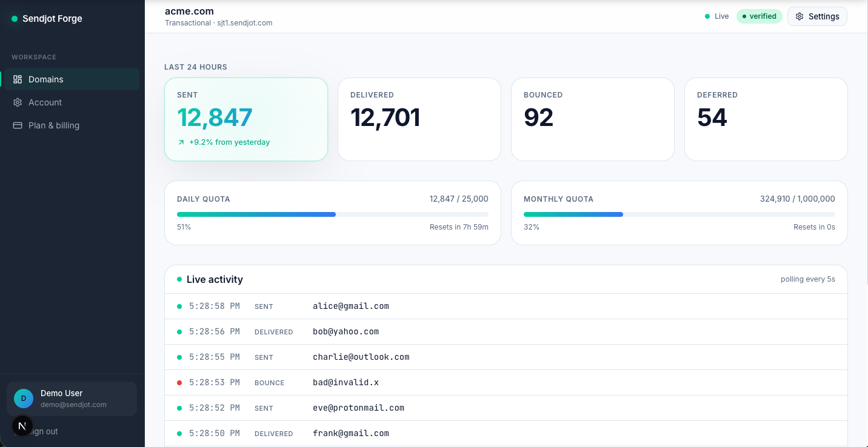Select the frank@gmail.com activity row

click(x=506, y=434)
